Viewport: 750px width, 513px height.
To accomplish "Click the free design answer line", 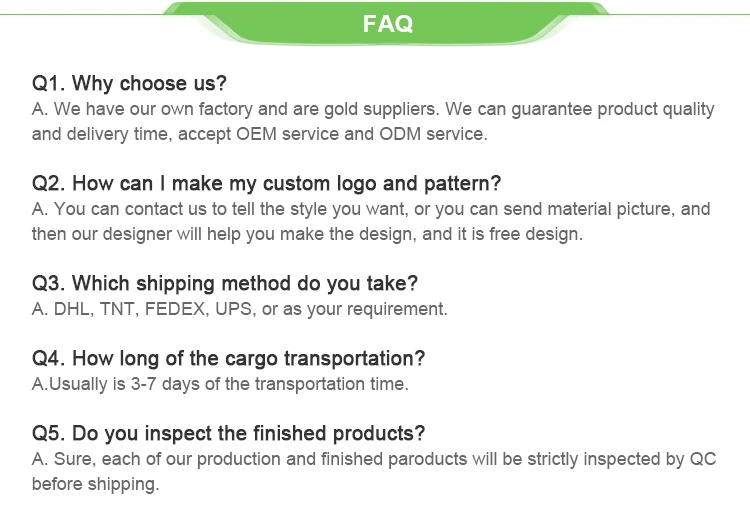I will pos(308,234).
